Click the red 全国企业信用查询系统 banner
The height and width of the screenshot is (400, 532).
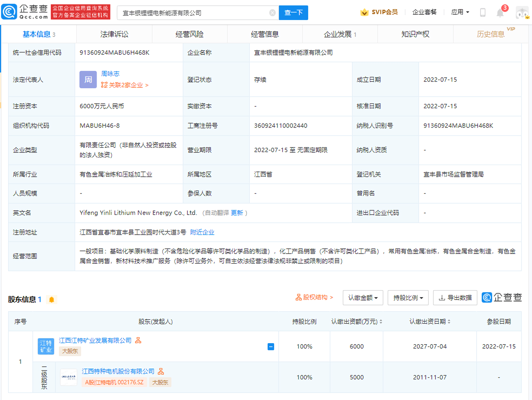click(80, 12)
